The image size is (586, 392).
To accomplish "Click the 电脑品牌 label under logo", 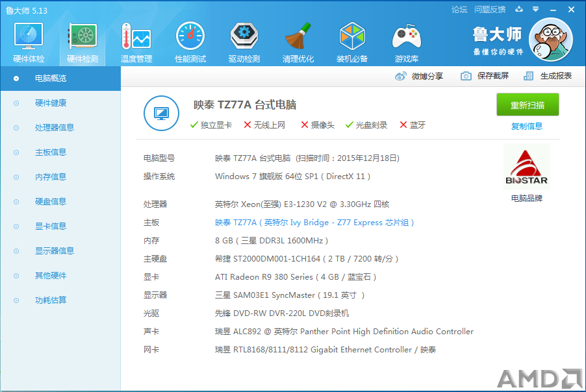I will 527,198.
